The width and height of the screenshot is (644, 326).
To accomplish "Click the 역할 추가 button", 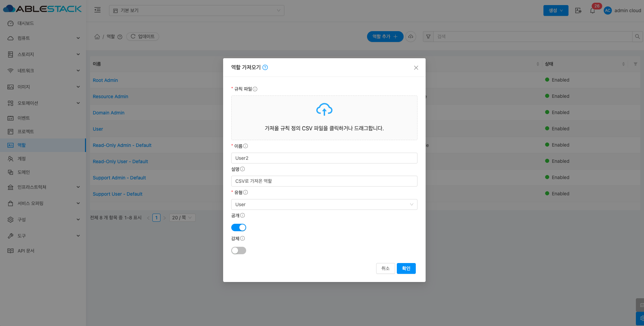I will 385,37.
